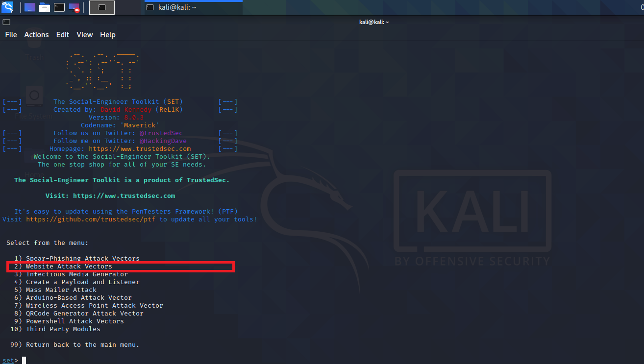The image size is (644, 364).
Task: Launch the file manager from the panel
Action: click(x=45, y=7)
